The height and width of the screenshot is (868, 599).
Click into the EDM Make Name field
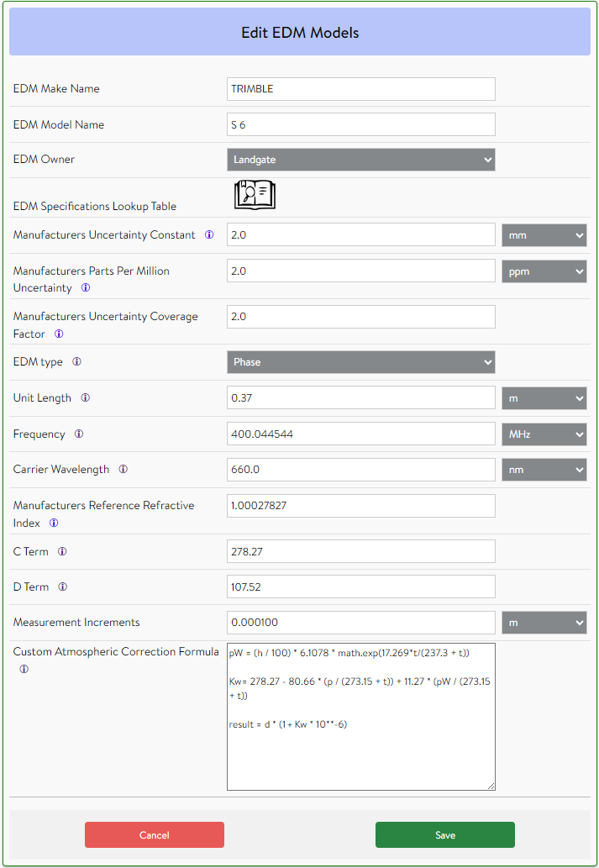coord(360,88)
